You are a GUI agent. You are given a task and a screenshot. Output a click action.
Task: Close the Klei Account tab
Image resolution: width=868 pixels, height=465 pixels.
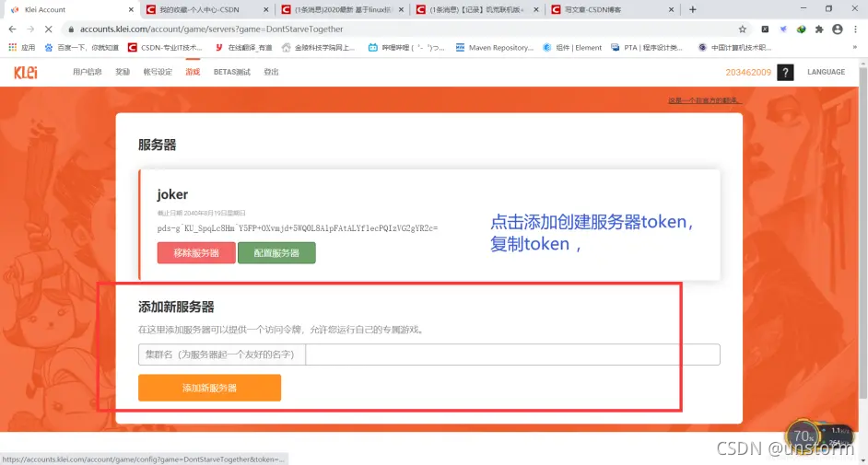pos(131,9)
